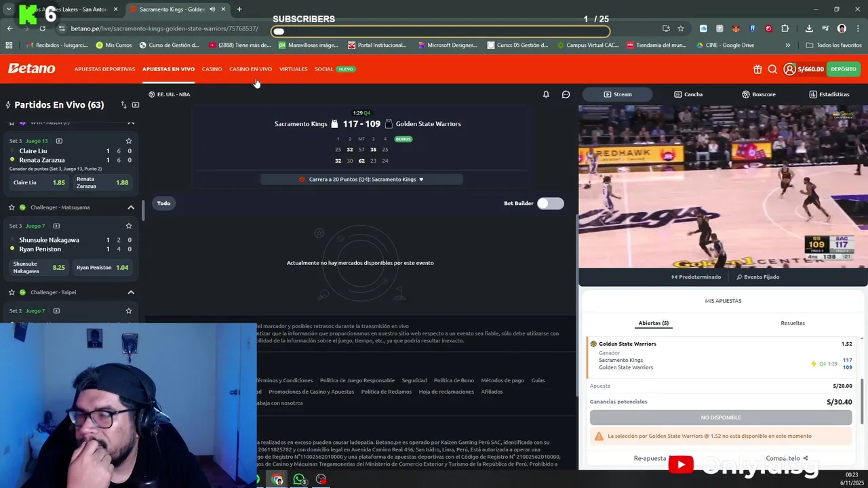Open the Todos los favoritos folder
This screenshot has height=488, width=868.
[833, 45]
